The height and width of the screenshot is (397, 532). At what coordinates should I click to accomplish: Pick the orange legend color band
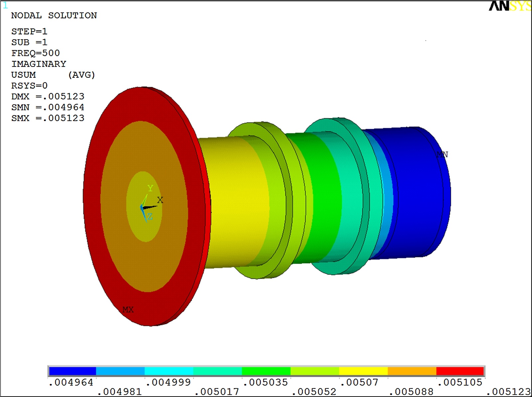click(x=412, y=371)
